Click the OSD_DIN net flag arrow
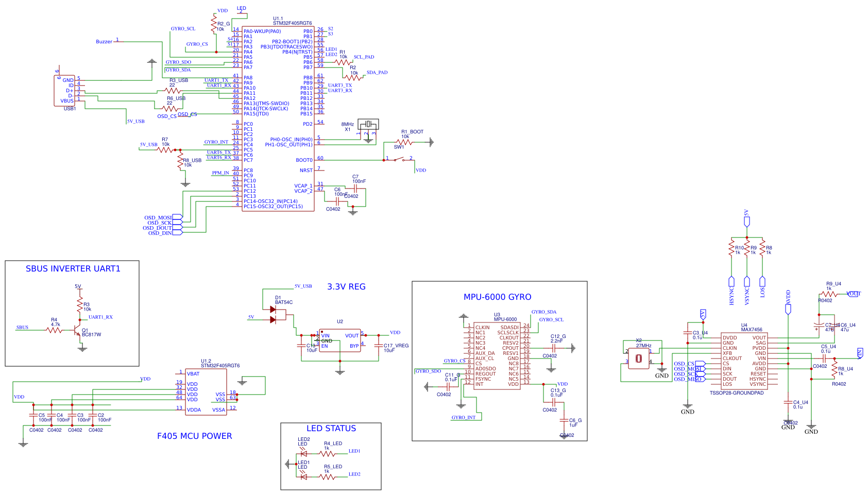 click(x=177, y=233)
